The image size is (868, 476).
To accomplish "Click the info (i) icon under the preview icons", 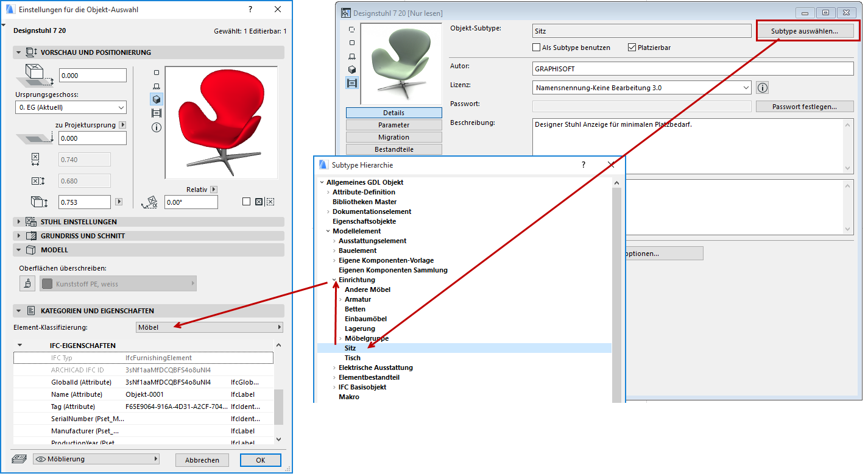I will [x=157, y=127].
